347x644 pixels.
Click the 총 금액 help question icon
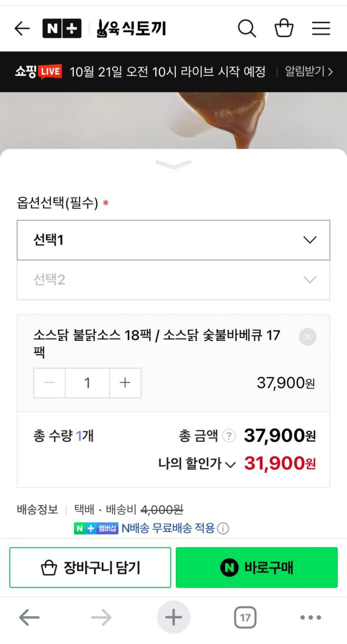pyautogui.click(x=229, y=436)
